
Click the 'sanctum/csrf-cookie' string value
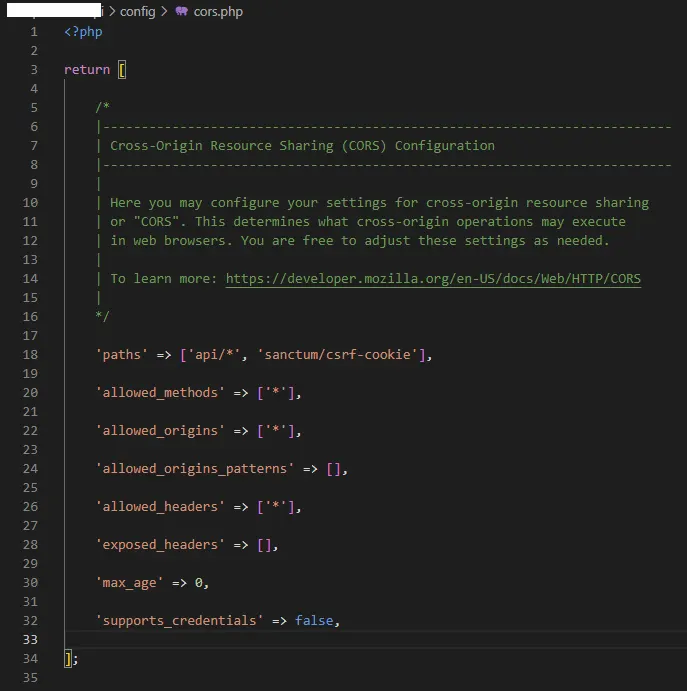click(338, 355)
